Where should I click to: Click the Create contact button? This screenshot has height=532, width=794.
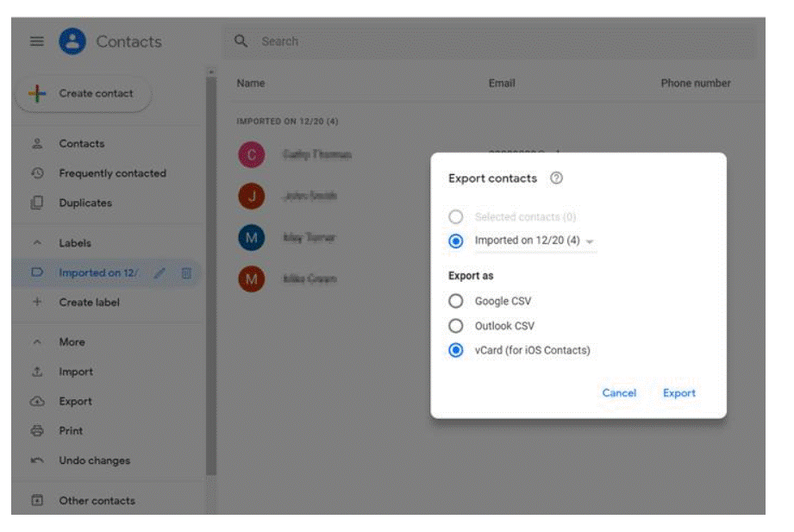84,94
